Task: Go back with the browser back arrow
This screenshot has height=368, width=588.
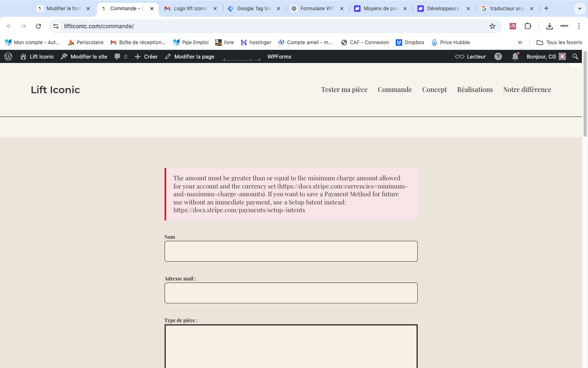Action: [9, 26]
